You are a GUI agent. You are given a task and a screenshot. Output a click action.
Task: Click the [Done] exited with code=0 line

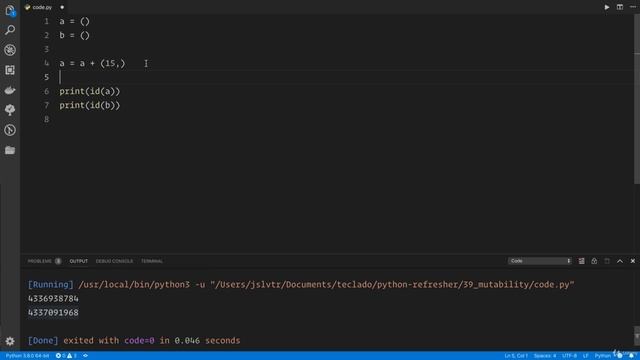[x=134, y=340]
